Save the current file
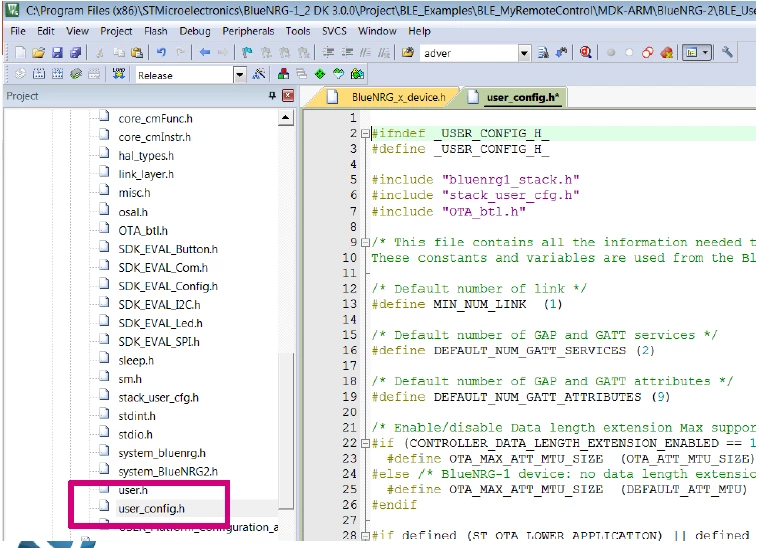The image size is (759, 548). point(57,52)
